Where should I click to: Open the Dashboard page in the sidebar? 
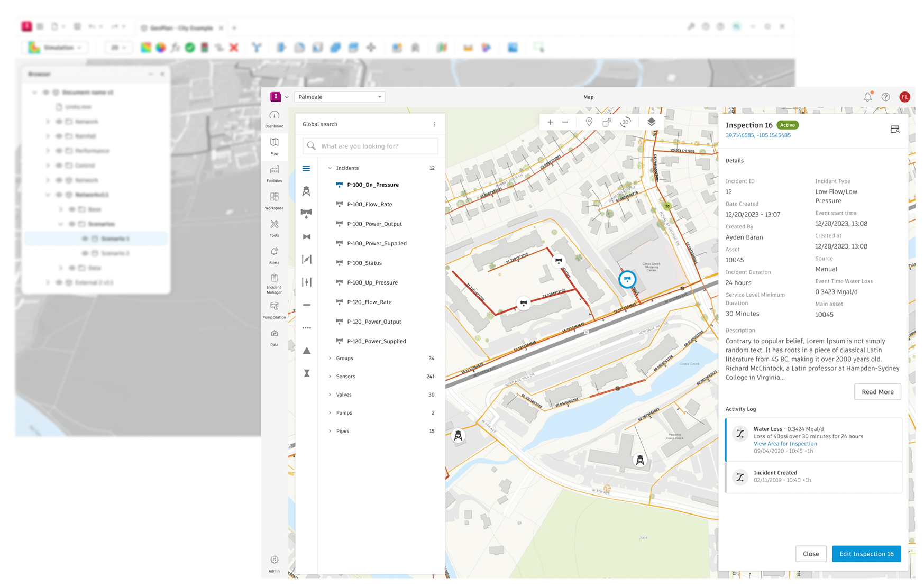[274, 120]
